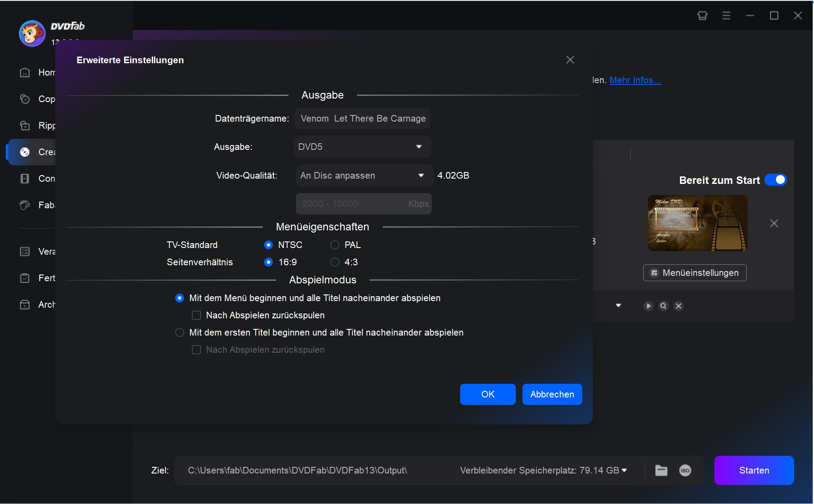Click the Home house icon
814x504 pixels.
click(25, 73)
